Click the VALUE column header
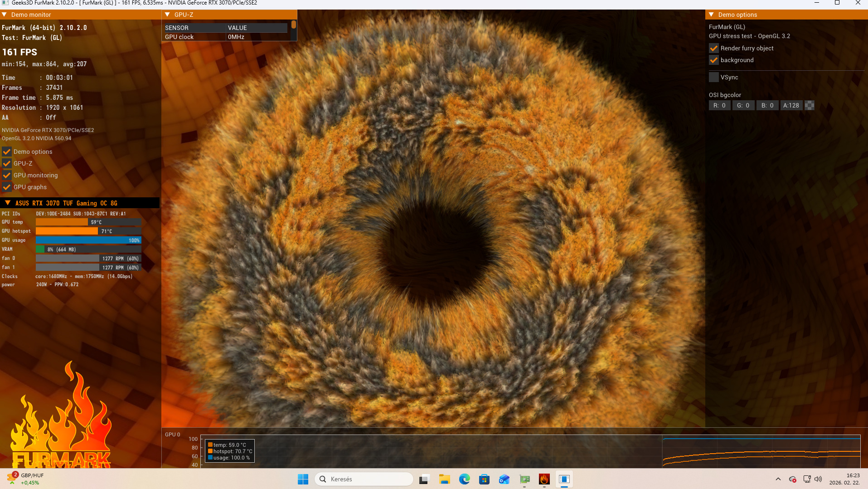The width and height of the screenshot is (868, 489). (257, 28)
